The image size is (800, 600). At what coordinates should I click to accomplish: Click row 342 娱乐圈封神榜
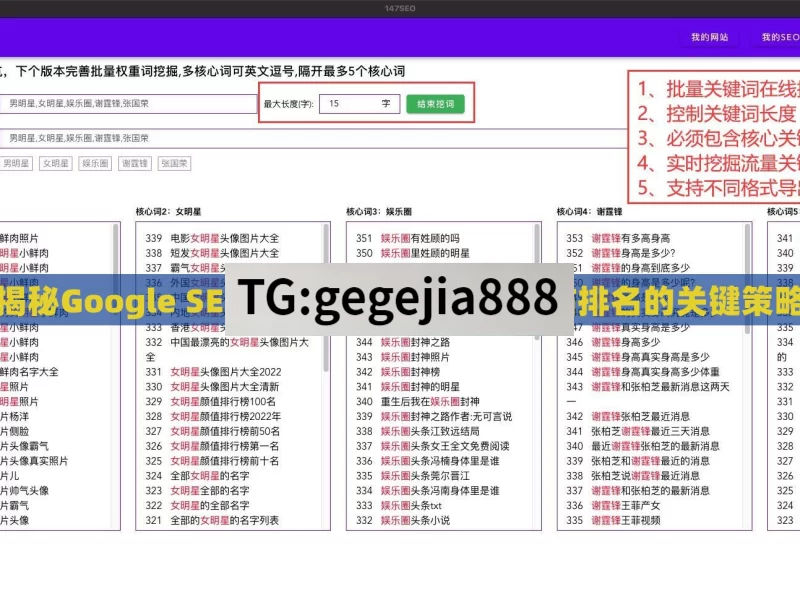[398, 372]
